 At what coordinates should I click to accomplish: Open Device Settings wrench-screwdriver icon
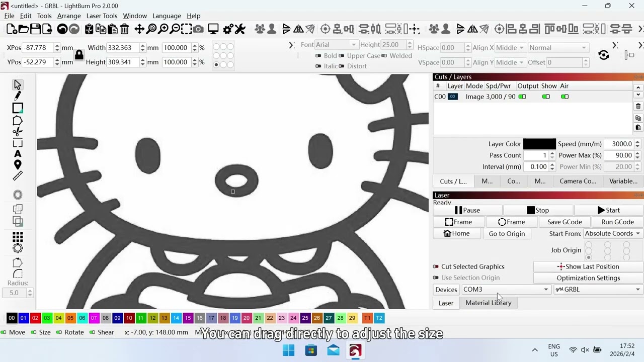click(240, 29)
